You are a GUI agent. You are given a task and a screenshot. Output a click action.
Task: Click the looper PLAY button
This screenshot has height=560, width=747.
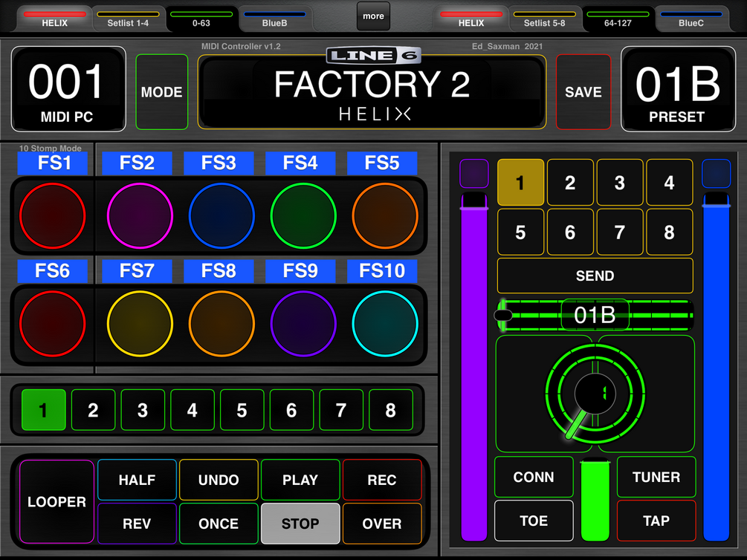click(x=300, y=480)
